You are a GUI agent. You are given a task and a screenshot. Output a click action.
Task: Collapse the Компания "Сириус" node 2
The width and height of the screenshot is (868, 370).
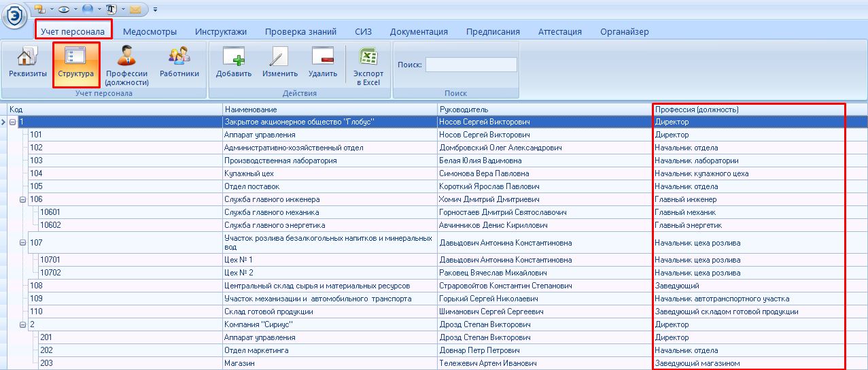click(x=22, y=324)
